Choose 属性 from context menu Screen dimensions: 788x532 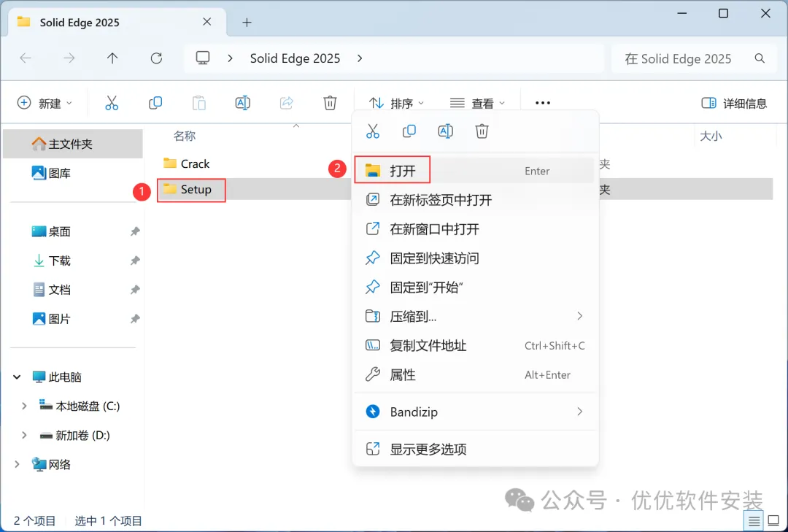475,374
